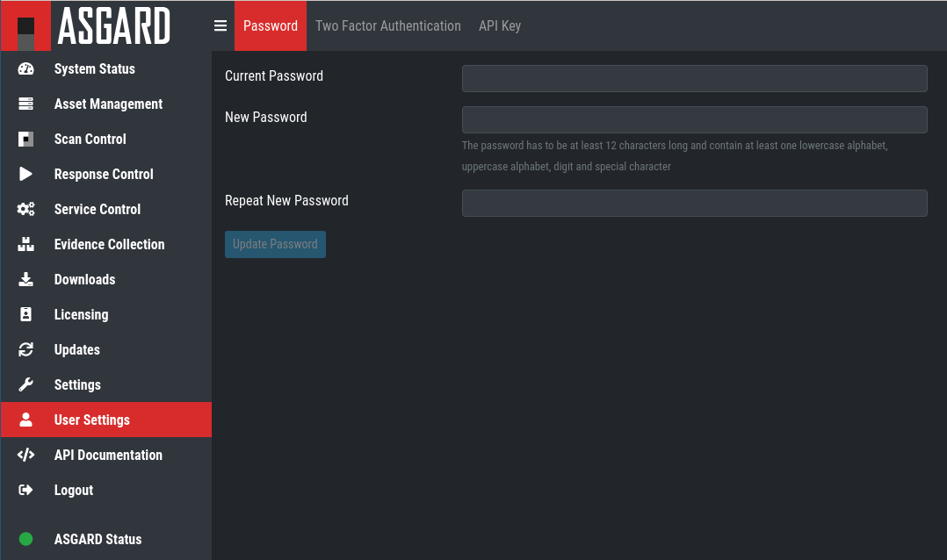947x560 pixels.
Task: Click the Downloads arrow icon
Action: (x=26, y=279)
